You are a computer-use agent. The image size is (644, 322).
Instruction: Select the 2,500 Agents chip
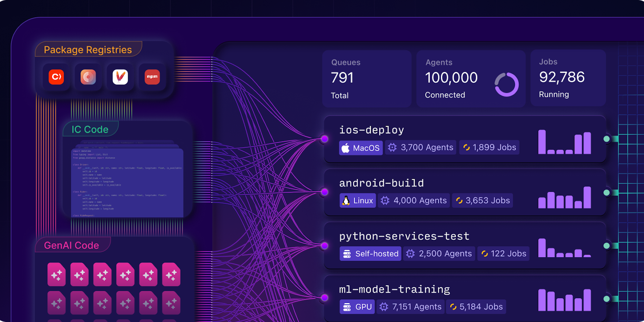[439, 254]
